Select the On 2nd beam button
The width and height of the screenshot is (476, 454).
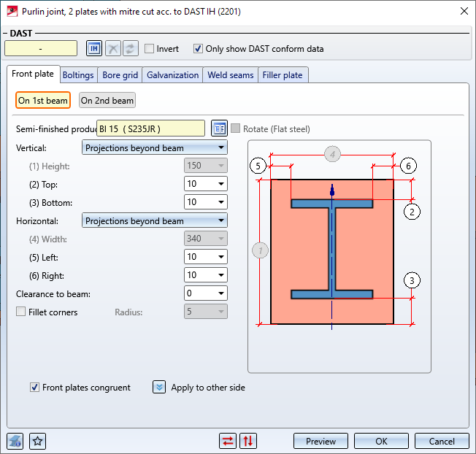[107, 101]
